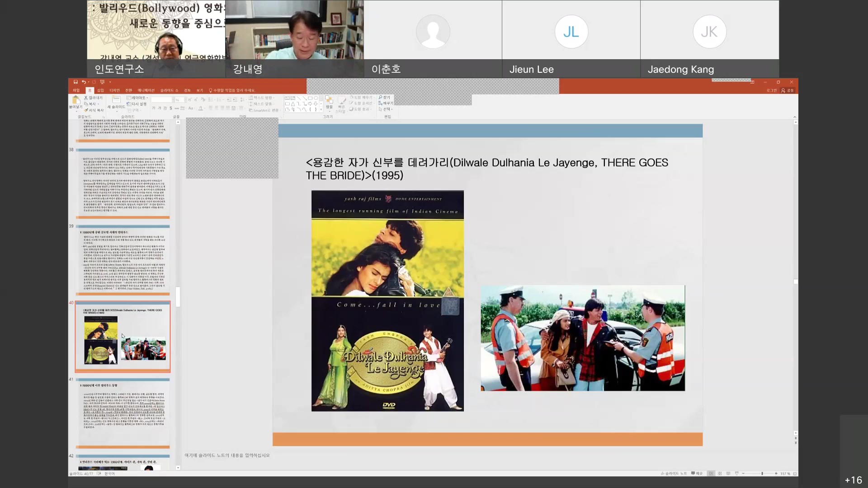Open the Aa change case dropdown
The height and width of the screenshot is (488, 868).
[191, 108]
